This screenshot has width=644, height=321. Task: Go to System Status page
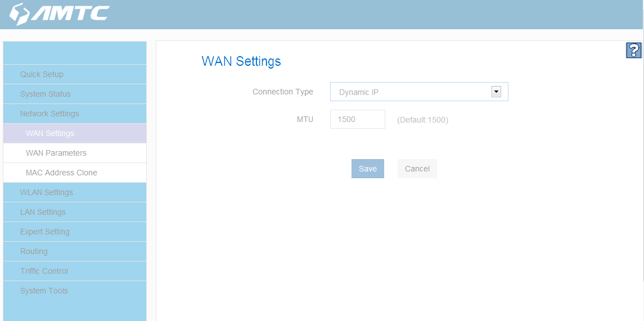pyautogui.click(x=75, y=94)
